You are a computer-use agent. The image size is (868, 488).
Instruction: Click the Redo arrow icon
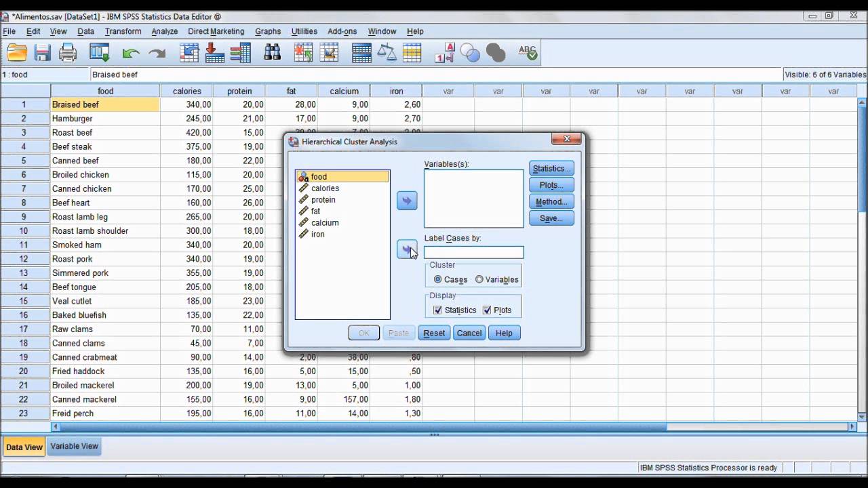pyautogui.click(x=157, y=53)
